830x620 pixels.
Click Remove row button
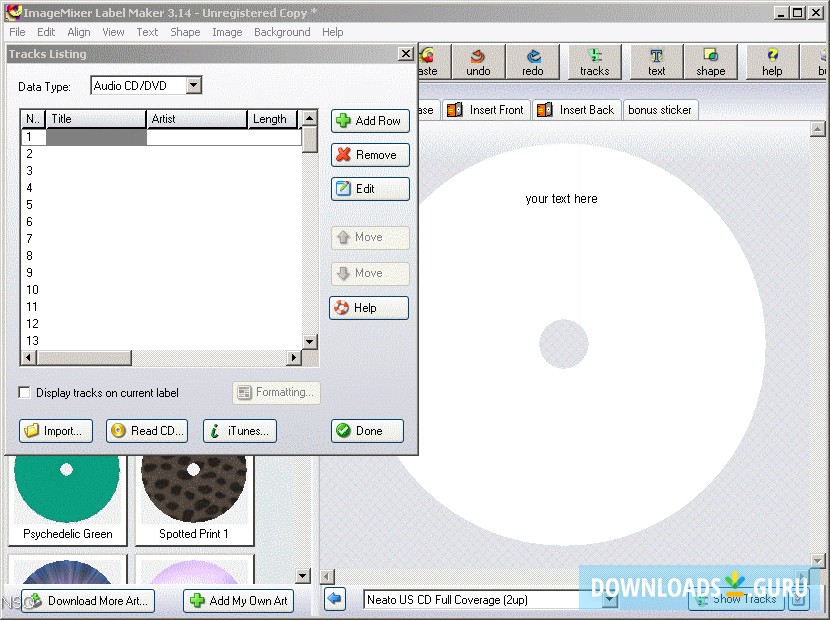(x=370, y=155)
